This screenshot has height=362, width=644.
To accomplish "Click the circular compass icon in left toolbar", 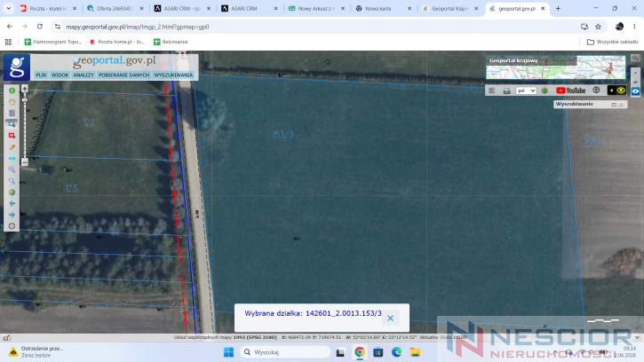I will point(12,226).
